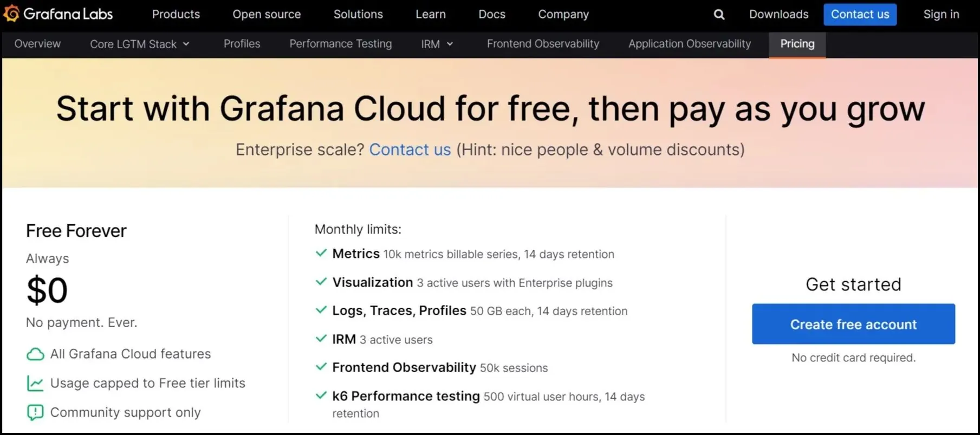Screen dimensions: 980x435
Task: Click the chart icon beside Usage capped
Action: coord(35,384)
